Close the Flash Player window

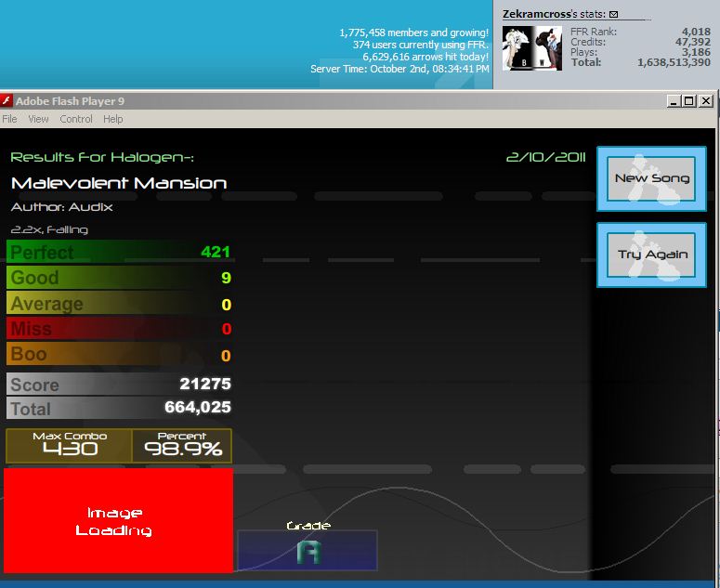[x=706, y=101]
